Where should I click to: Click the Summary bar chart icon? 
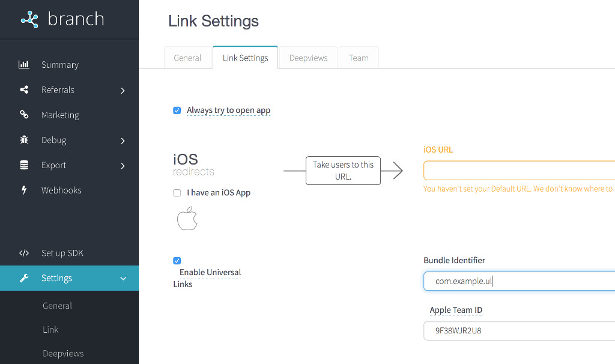(24, 65)
